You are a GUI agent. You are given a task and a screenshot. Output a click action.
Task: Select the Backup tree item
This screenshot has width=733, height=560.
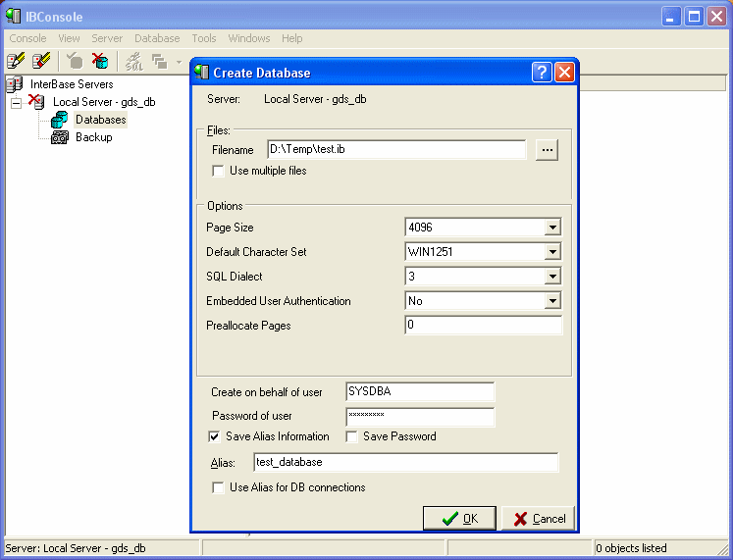click(x=93, y=137)
